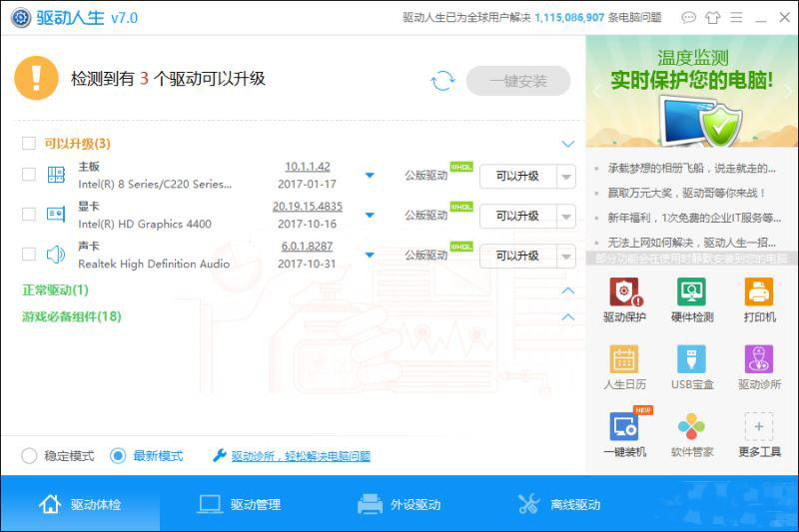Image resolution: width=799 pixels, height=532 pixels.
Task: Open version link 20.19.15.4835
Action: pyautogui.click(x=308, y=207)
